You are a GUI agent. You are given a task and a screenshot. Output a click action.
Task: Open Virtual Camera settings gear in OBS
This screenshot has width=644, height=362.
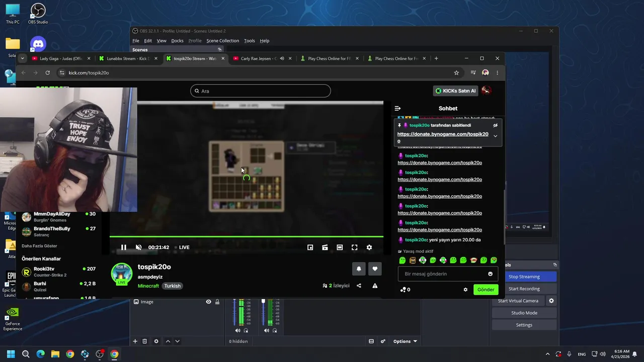pos(551,301)
